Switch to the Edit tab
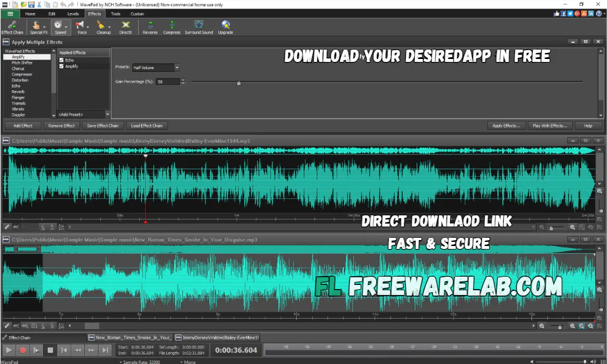 52,14
